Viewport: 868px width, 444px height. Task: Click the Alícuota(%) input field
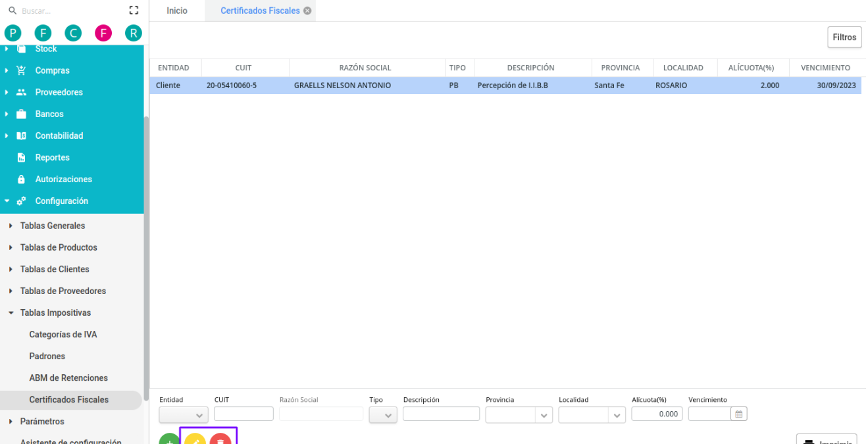click(657, 414)
